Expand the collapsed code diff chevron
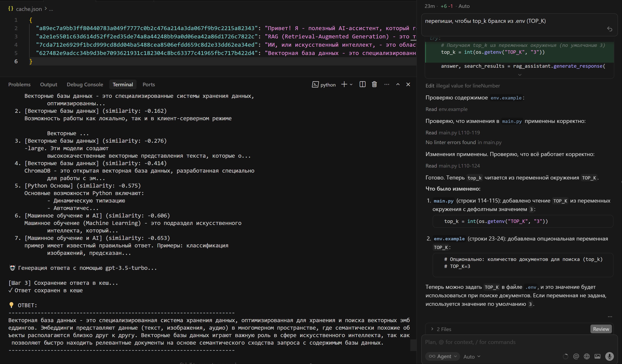 coord(520,75)
